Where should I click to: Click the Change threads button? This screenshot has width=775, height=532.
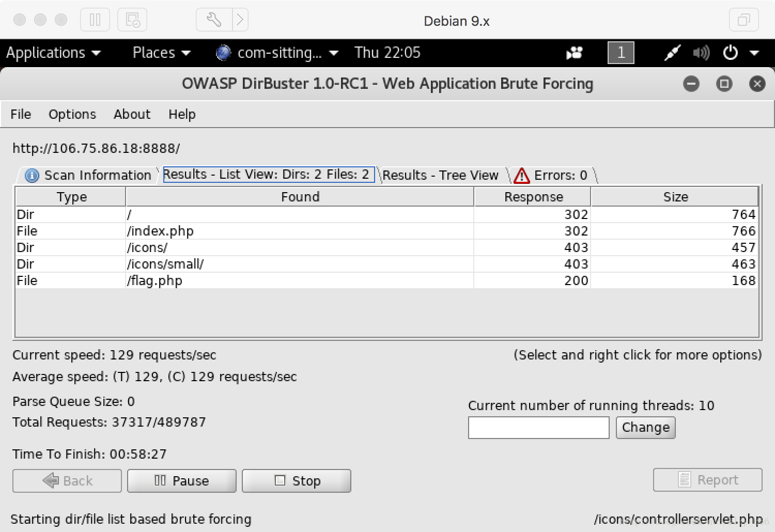click(x=646, y=428)
